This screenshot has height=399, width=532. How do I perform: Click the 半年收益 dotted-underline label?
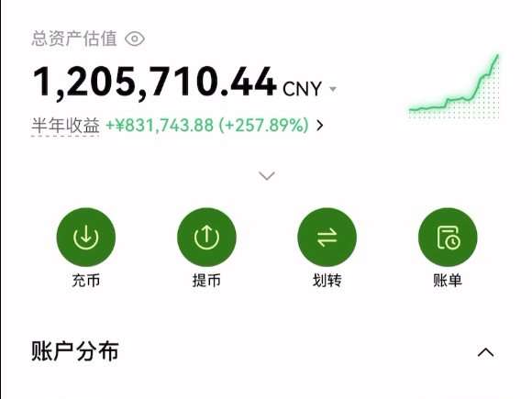click(65, 126)
